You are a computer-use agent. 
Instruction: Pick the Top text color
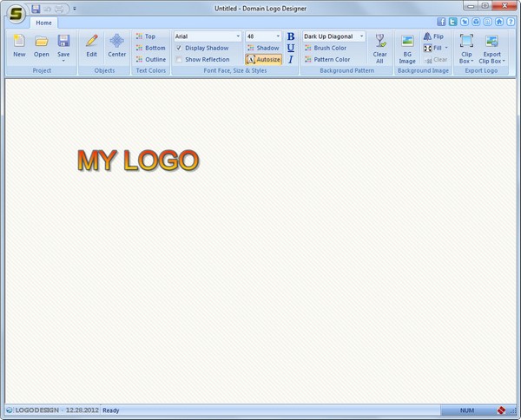pyautogui.click(x=146, y=36)
